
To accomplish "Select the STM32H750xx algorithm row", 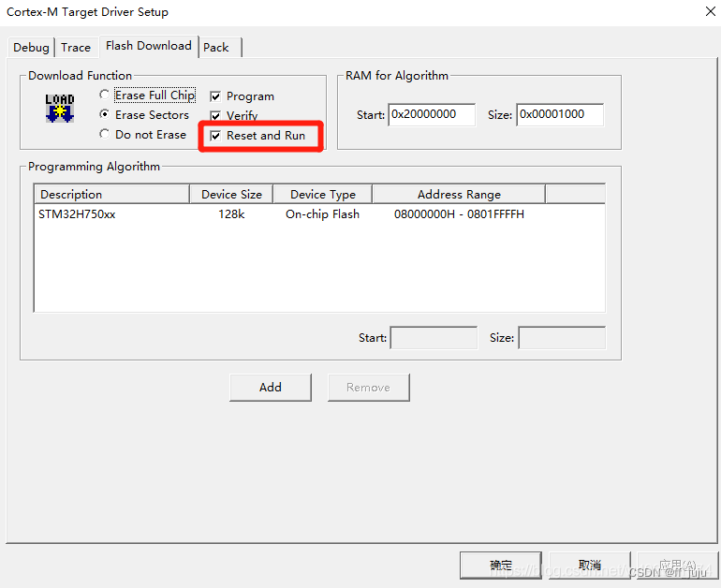I will [319, 214].
